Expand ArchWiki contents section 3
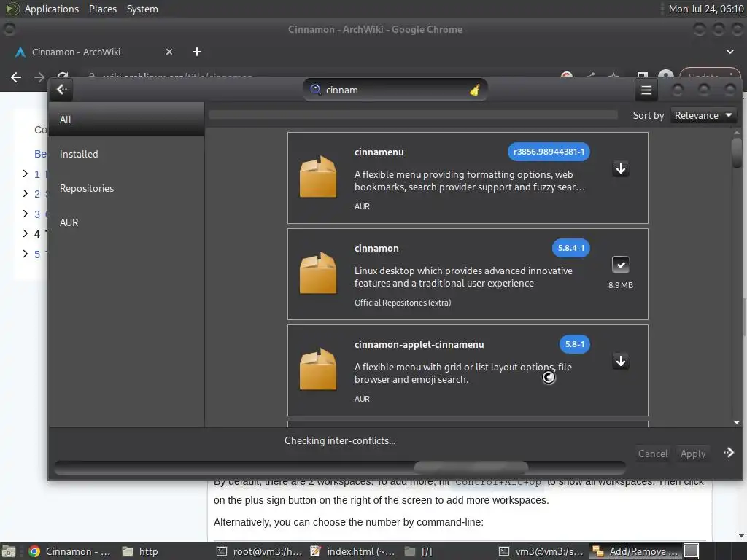This screenshot has height=560, width=747. (26, 214)
